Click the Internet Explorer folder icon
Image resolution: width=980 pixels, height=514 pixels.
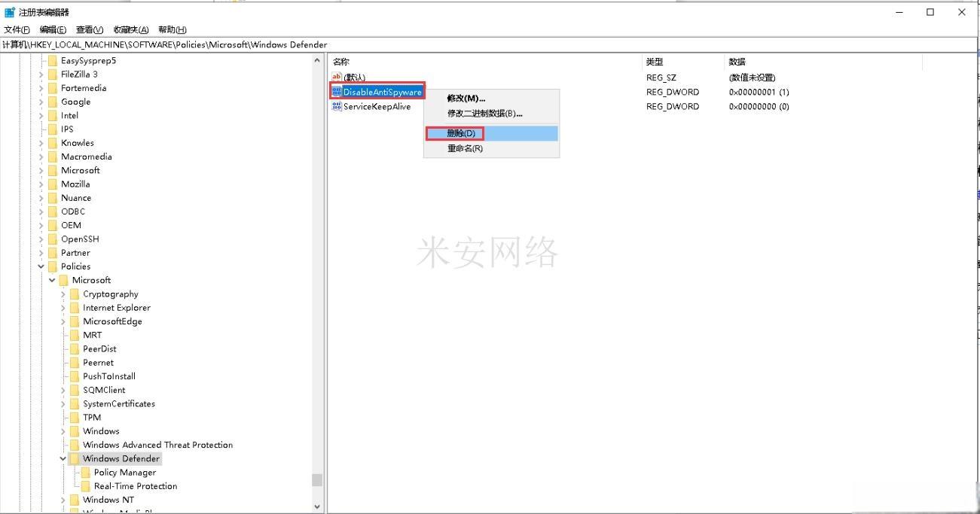pyautogui.click(x=75, y=307)
